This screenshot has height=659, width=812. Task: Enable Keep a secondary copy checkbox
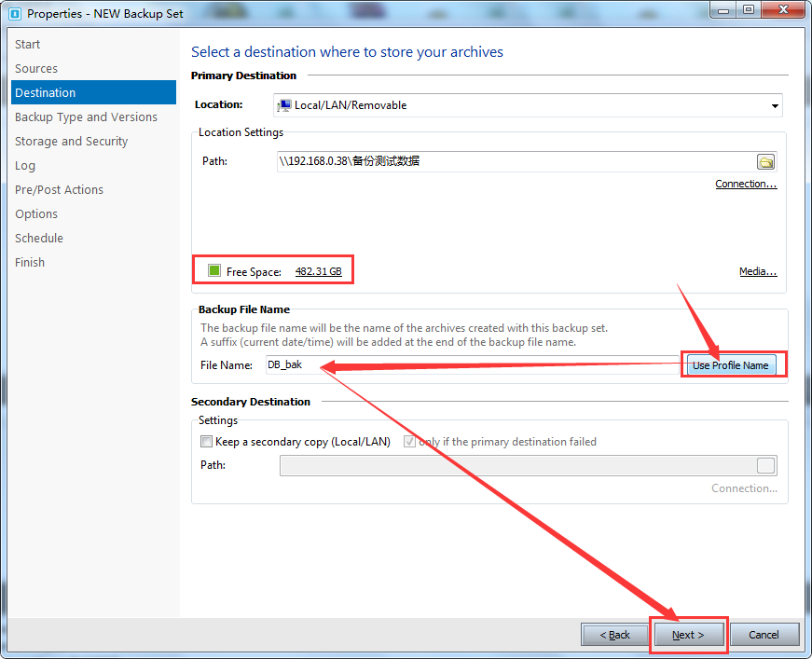point(206,442)
